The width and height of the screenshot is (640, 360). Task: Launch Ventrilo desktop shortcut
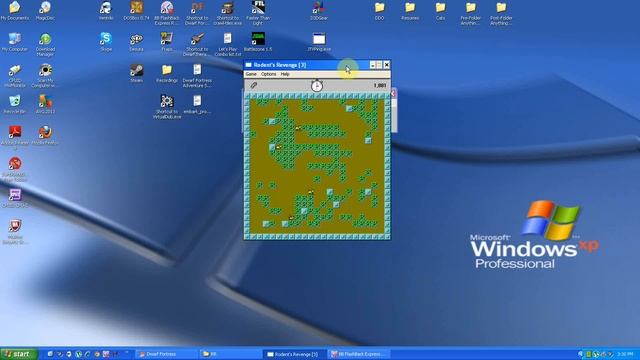tap(106, 11)
